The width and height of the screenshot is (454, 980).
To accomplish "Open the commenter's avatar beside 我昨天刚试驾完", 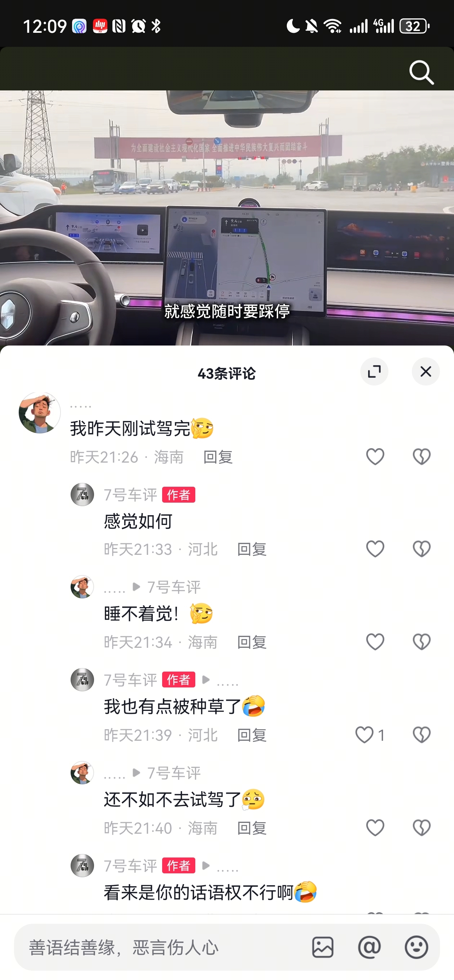I will (x=40, y=413).
